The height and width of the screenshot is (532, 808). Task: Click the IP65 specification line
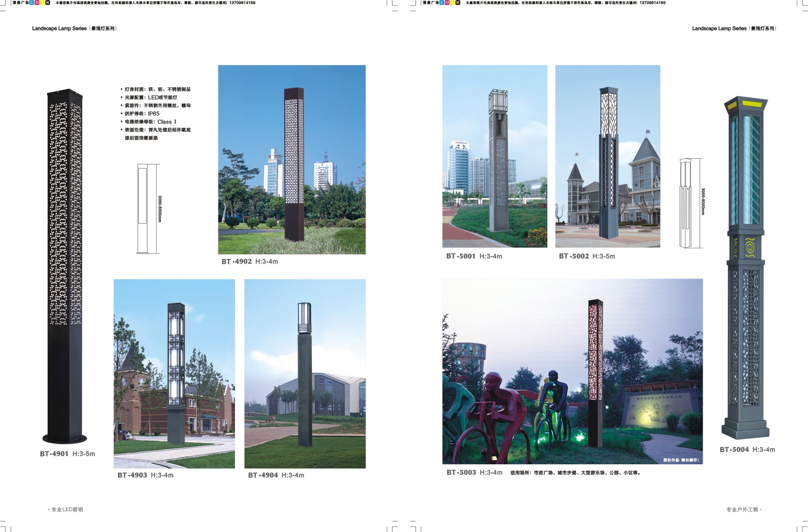pos(142,114)
